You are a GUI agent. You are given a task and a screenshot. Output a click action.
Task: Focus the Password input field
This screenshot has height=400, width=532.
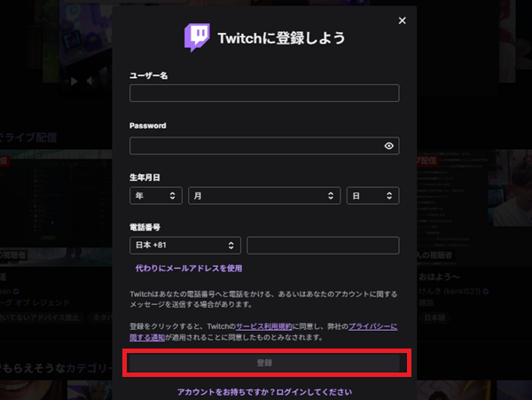pyautogui.click(x=264, y=145)
